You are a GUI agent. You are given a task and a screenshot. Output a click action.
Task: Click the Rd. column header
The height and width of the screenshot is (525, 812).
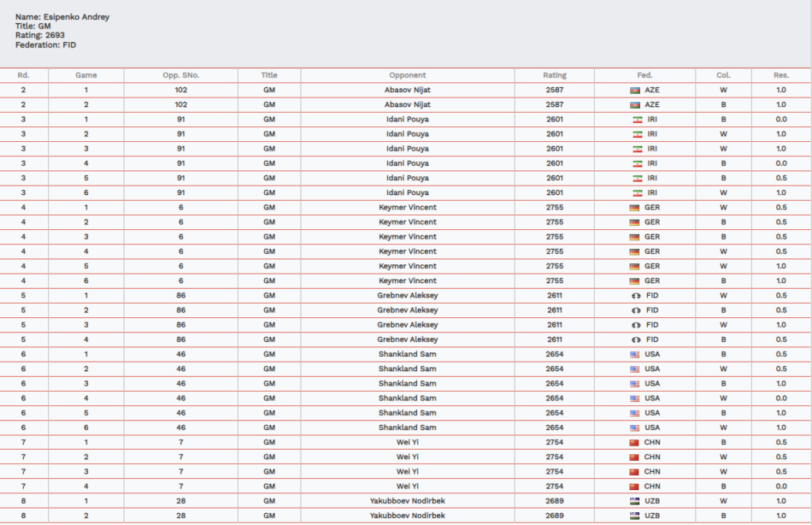23,75
